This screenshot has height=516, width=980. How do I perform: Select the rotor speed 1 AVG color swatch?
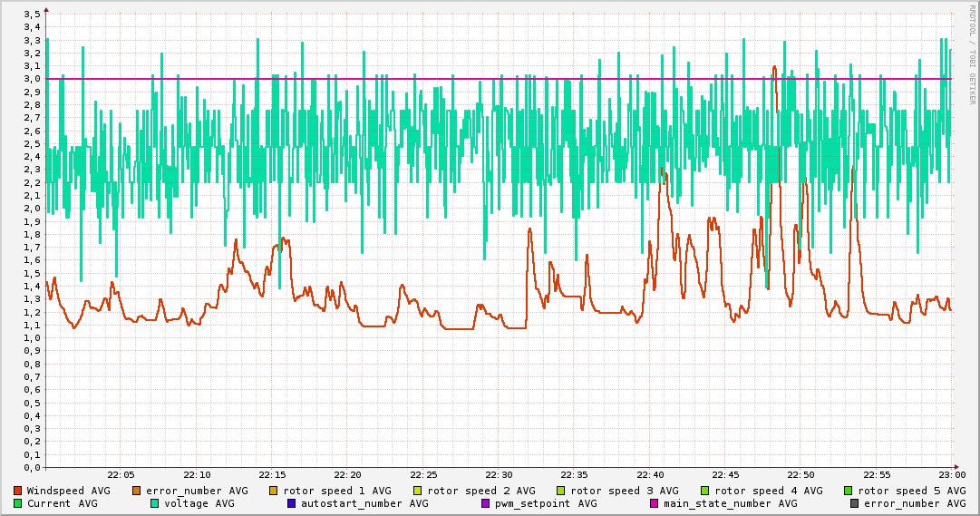[x=274, y=491]
